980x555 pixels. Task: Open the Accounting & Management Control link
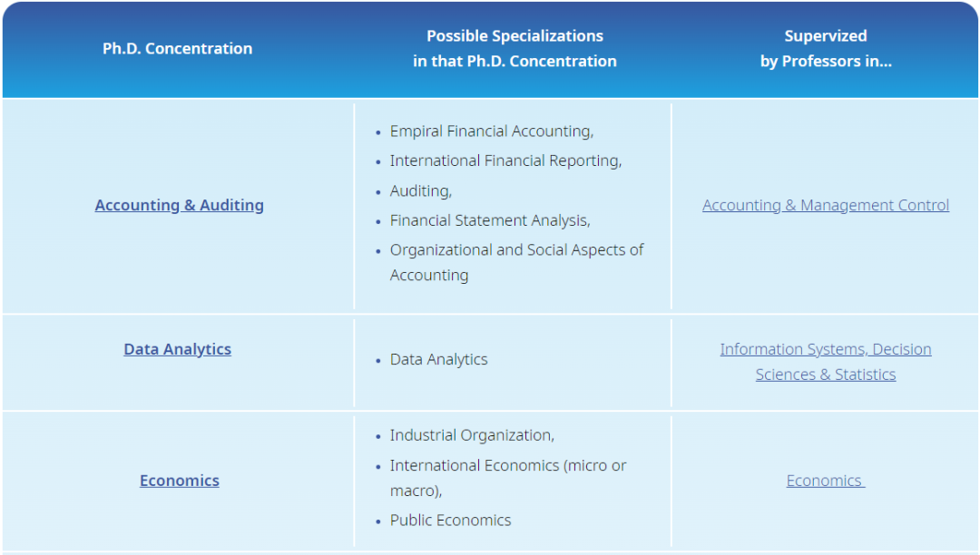[825, 205]
